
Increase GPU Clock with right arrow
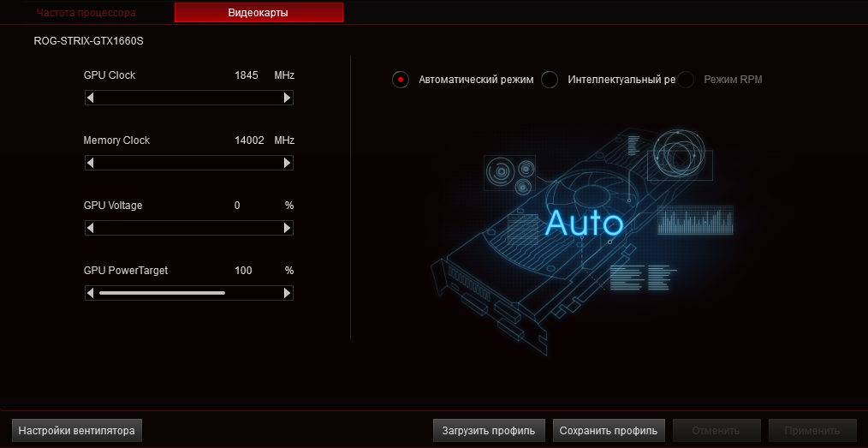(287, 98)
